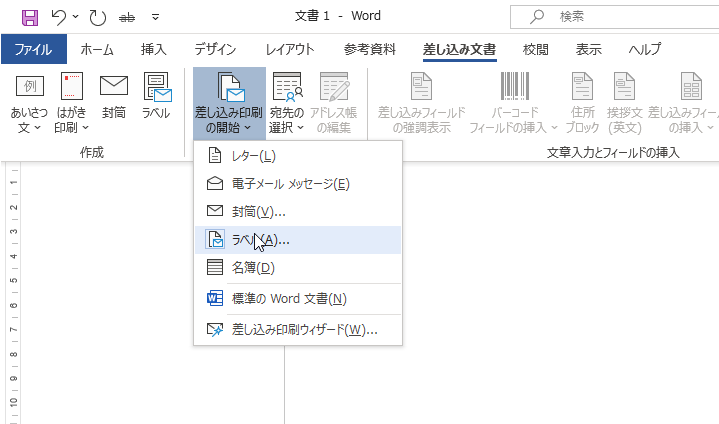This screenshot has height=424, width=719.
Task: Switch to the 校閲 tab
Action: tap(536, 49)
